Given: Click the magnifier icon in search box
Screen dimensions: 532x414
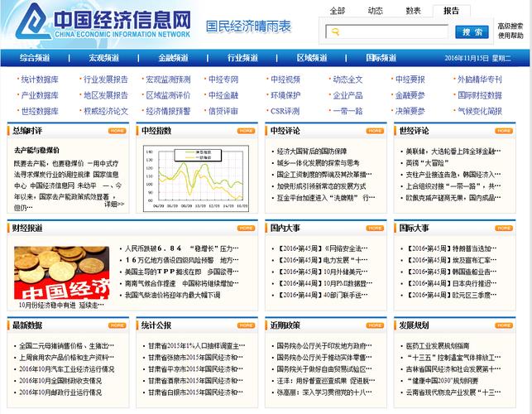Looking at the screenshot, I should (335, 32).
